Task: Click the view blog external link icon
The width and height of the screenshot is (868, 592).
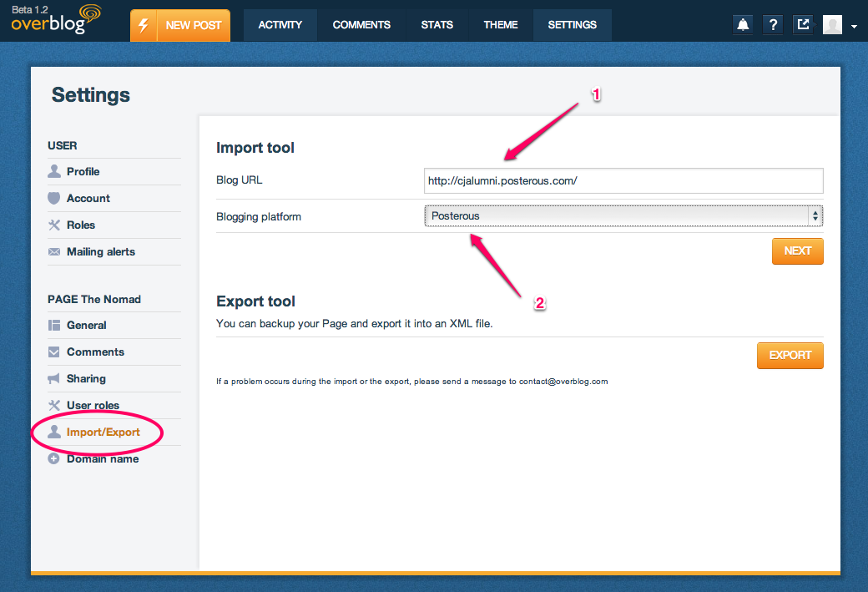Action: point(803,24)
